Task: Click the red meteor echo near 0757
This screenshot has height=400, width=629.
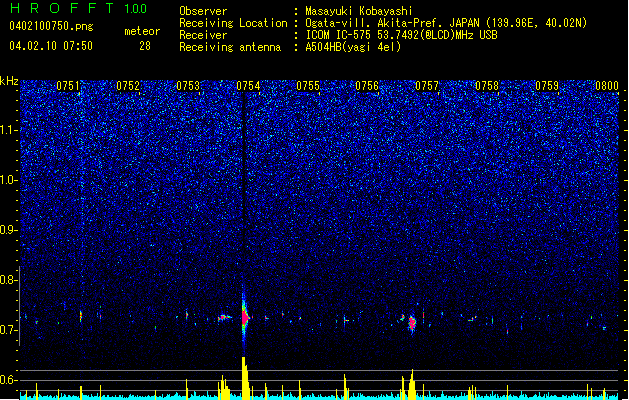Action: click(412, 322)
